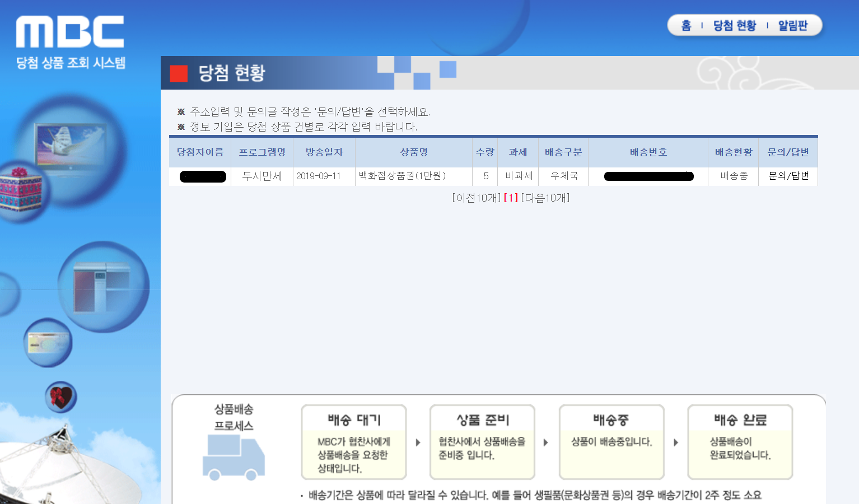Click the 배송중 step box in process

pos(611,442)
